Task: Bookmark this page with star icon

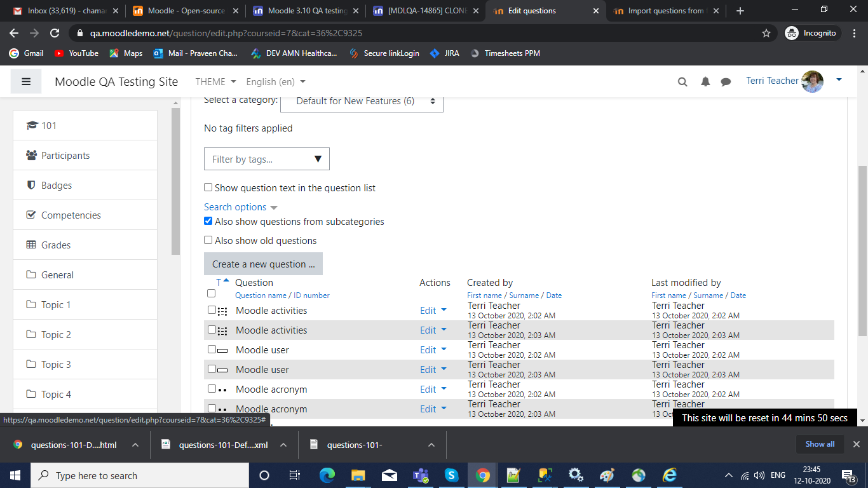Action: point(766,33)
